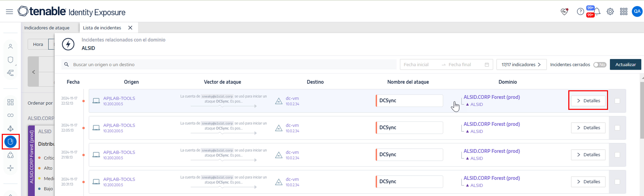Check the box for the 20:31:13 incident

coord(617,182)
